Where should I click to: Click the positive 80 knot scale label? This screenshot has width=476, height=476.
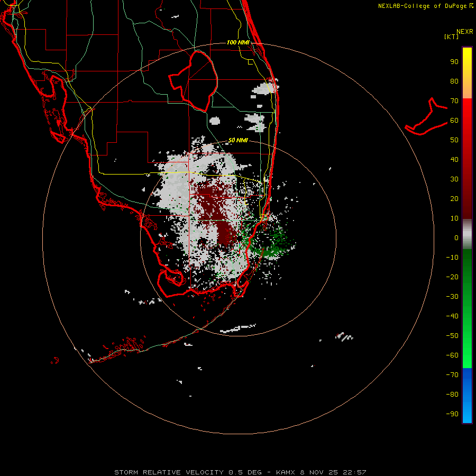454,81
